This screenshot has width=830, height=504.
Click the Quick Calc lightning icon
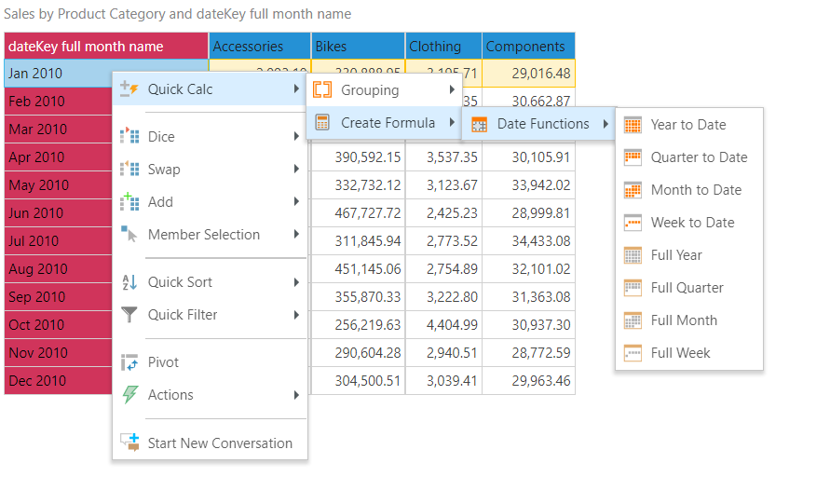(129, 89)
